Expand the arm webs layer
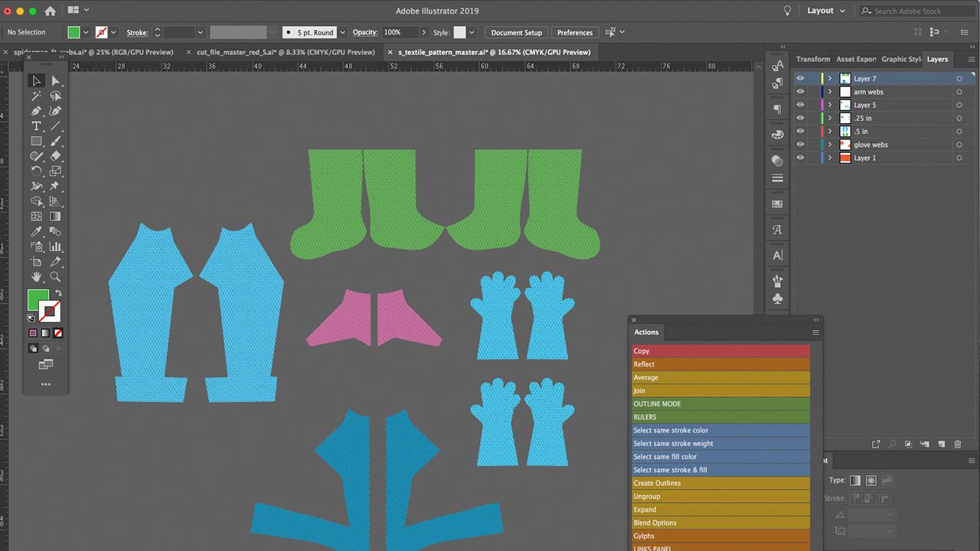Viewport: 980px width, 551px height. pyautogui.click(x=830, y=92)
